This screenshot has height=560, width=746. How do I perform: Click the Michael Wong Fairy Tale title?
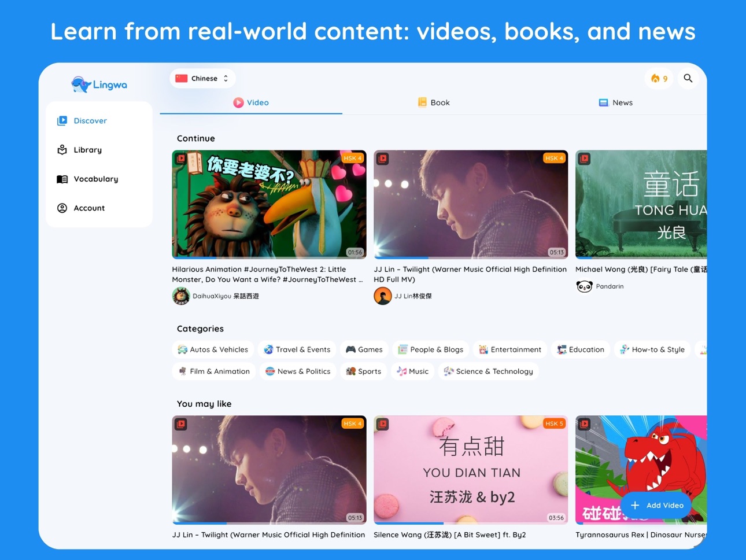(641, 269)
